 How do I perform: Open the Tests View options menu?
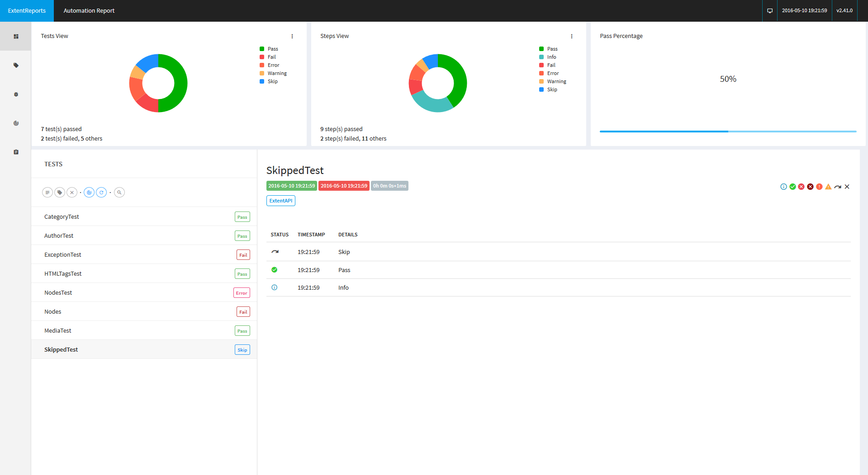tap(292, 36)
